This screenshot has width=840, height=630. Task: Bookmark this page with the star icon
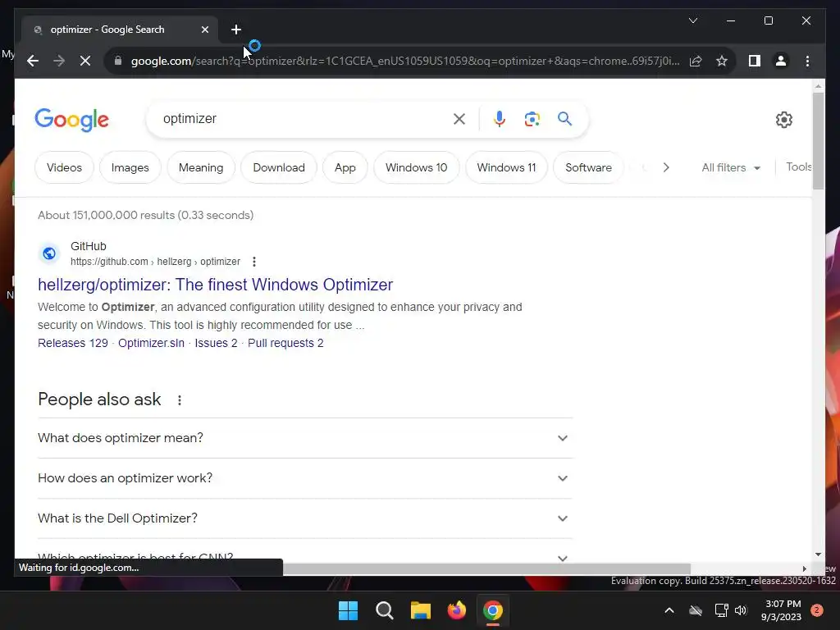(722, 61)
